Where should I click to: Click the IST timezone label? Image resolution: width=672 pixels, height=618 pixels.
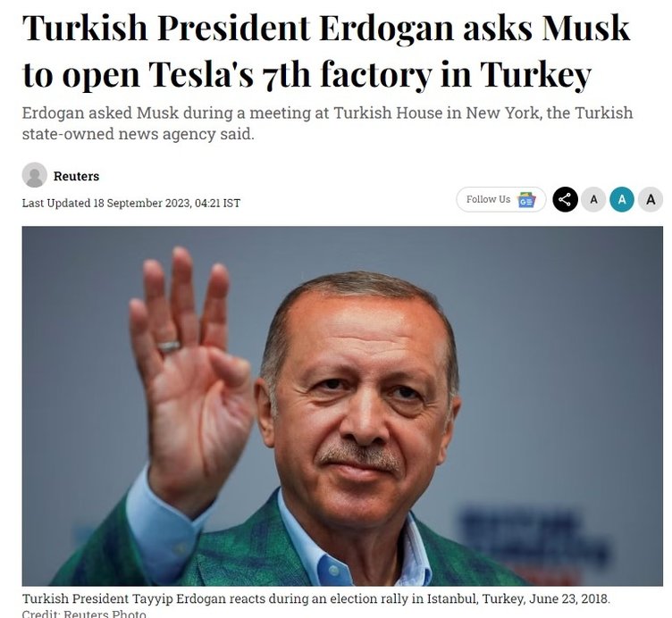pos(231,203)
